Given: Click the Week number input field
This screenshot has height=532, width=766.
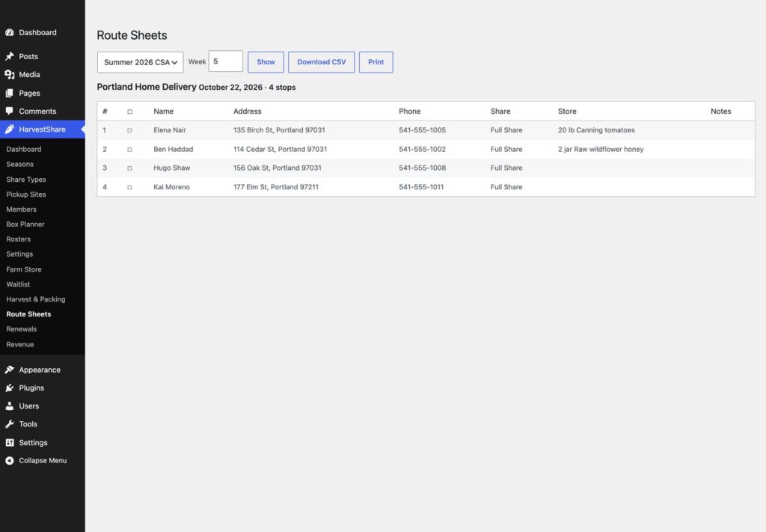Looking at the screenshot, I should point(226,61).
